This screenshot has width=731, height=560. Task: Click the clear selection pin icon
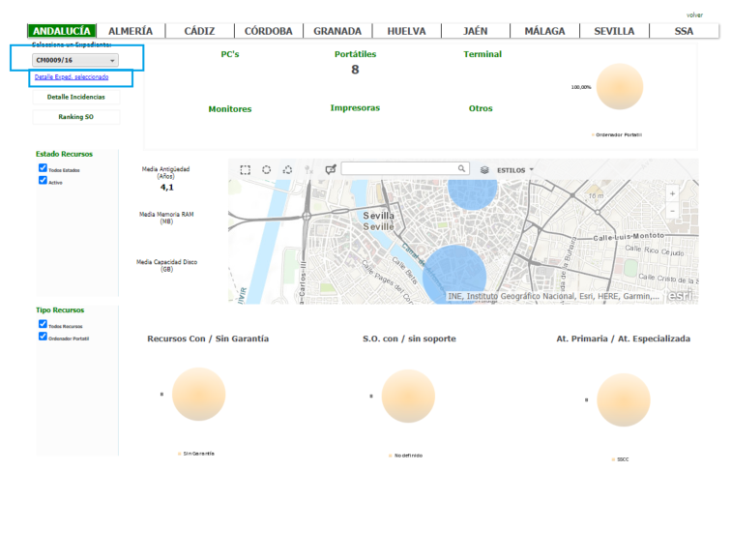pyautogui.click(x=308, y=169)
